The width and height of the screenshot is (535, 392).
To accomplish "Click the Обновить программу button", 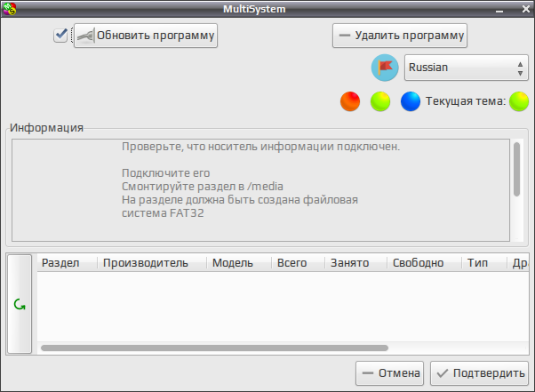I will tap(146, 36).
